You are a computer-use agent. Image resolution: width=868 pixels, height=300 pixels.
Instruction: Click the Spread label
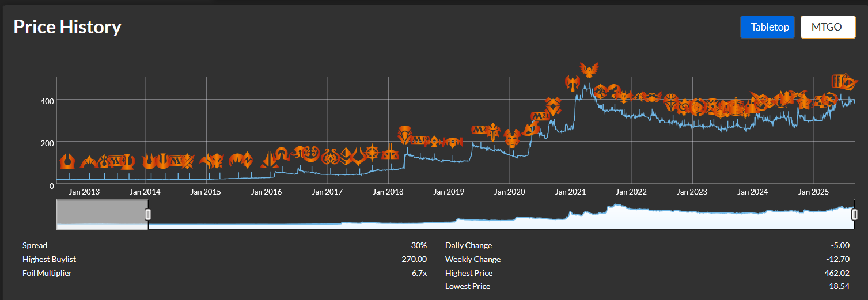point(35,245)
